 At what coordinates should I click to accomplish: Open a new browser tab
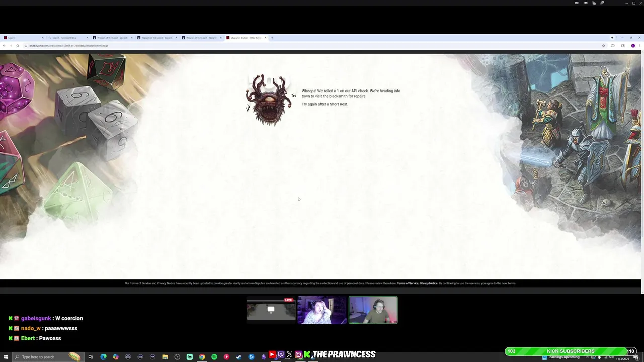[x=272, y=38]
